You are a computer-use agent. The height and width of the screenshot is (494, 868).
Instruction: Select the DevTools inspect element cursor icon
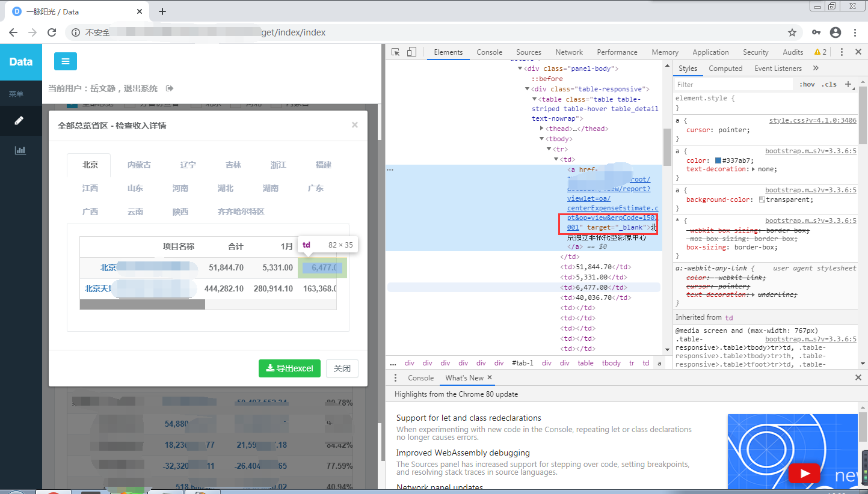(396, 52)
